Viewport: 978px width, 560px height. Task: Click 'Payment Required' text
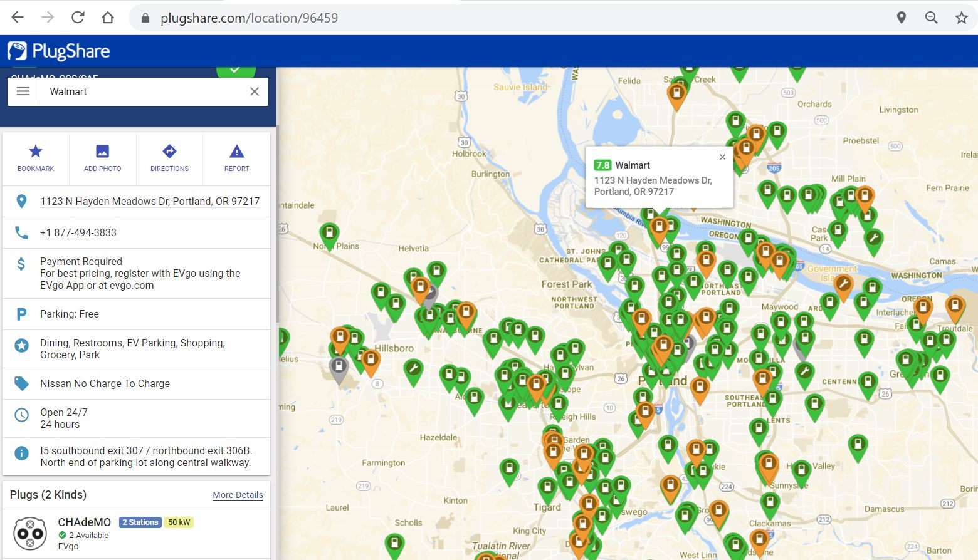81,261
